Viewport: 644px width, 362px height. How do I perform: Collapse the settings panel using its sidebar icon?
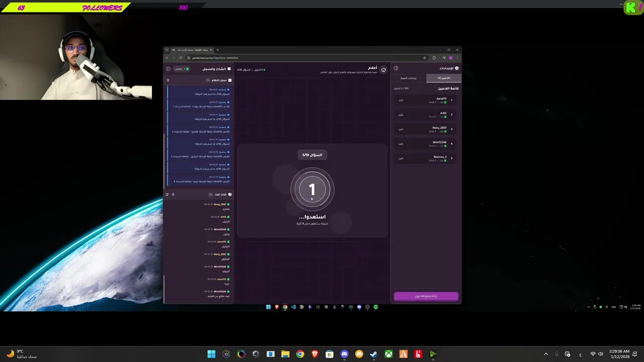coord(396,68)
